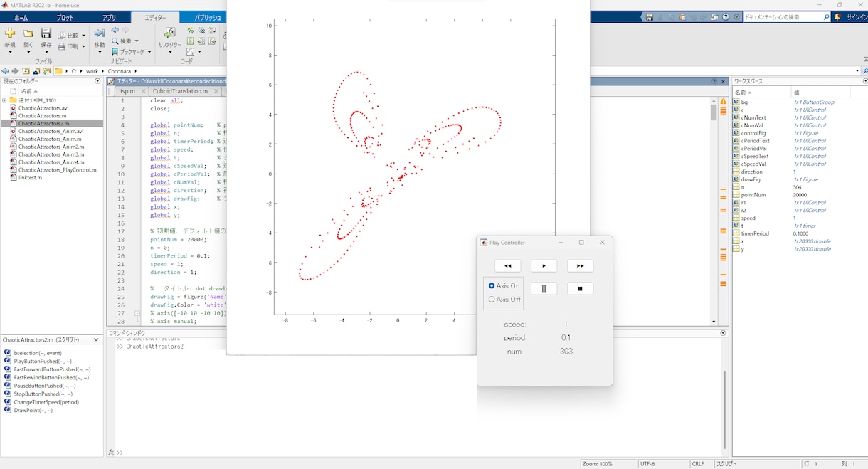Select ChaoticAttractors_PlayControl.m in folder list

[x=57, y=170]
